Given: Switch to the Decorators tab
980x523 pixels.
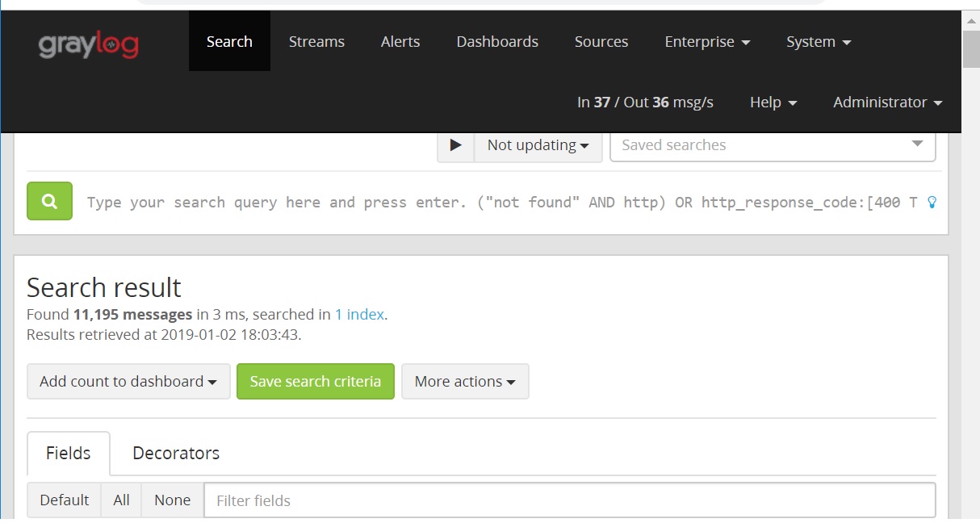Looking at the screenshot, I should click(x=176, y=454).
